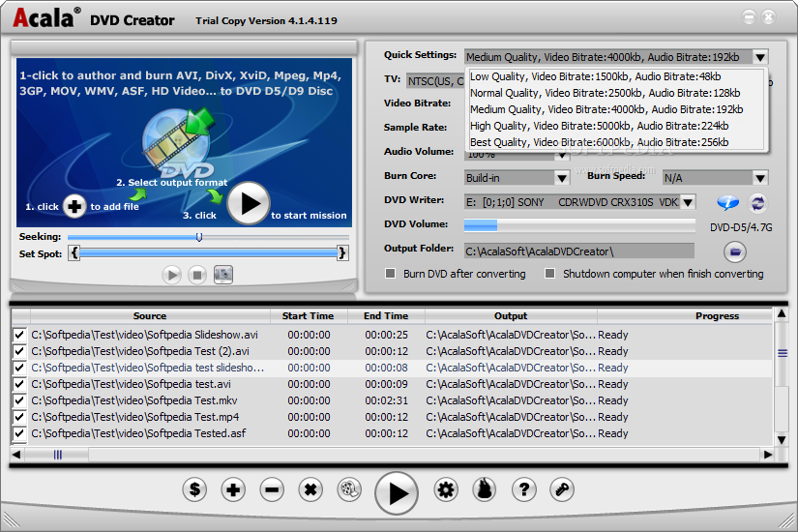798x532 pixels.
Task: Sort list by Source column header
Action: click(150, 315)
